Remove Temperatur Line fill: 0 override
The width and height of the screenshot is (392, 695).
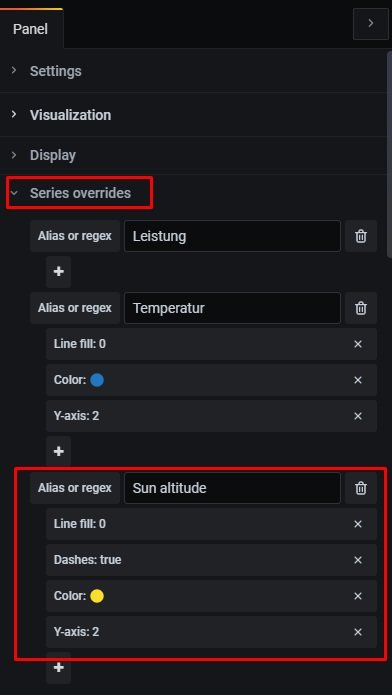coord(358,344)
